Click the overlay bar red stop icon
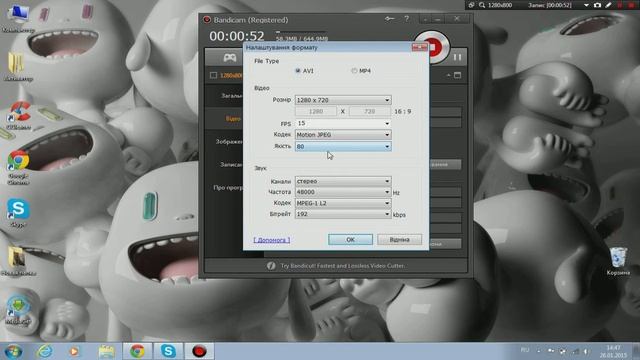 click(x=631, y=5)
